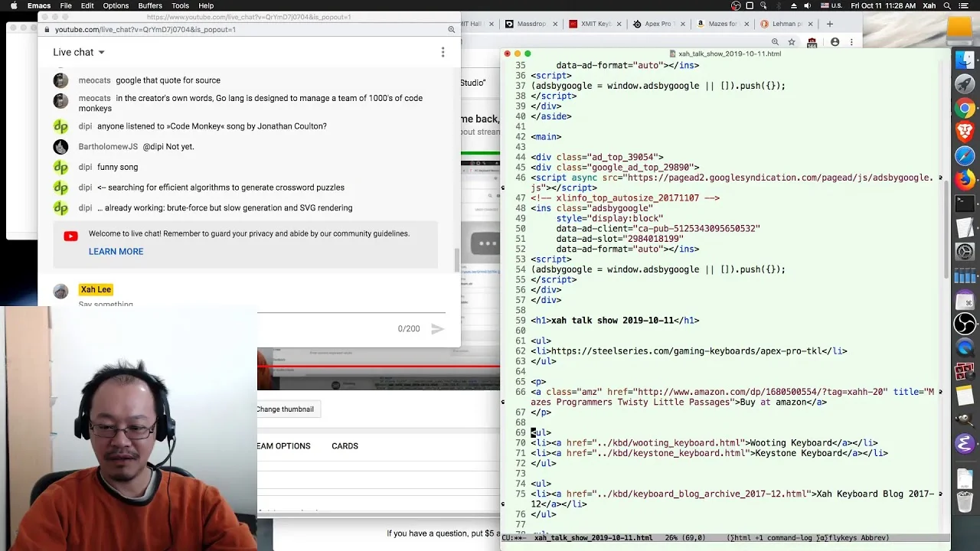Open a new Chrome tab
980x551 pixels.
point(829,24)
